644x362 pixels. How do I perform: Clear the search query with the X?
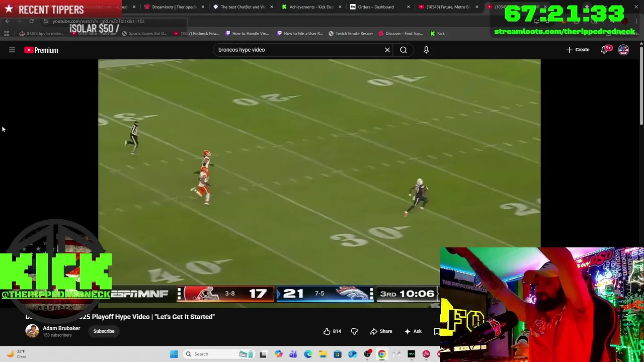click(x=387, y=50)
